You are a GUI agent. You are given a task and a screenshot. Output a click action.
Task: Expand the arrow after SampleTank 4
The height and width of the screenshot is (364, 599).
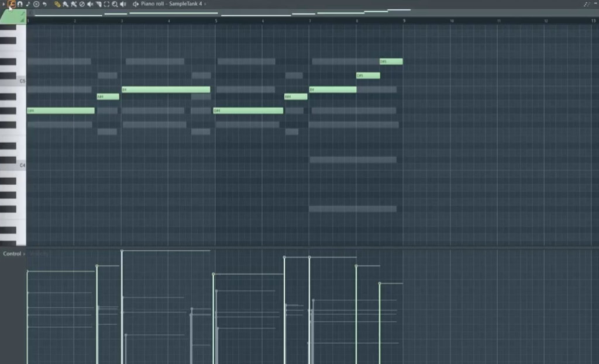[205, 4]
